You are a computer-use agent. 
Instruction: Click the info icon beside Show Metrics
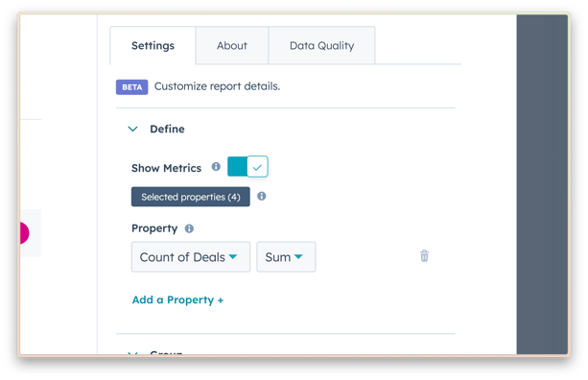click(x=216, y=167)
